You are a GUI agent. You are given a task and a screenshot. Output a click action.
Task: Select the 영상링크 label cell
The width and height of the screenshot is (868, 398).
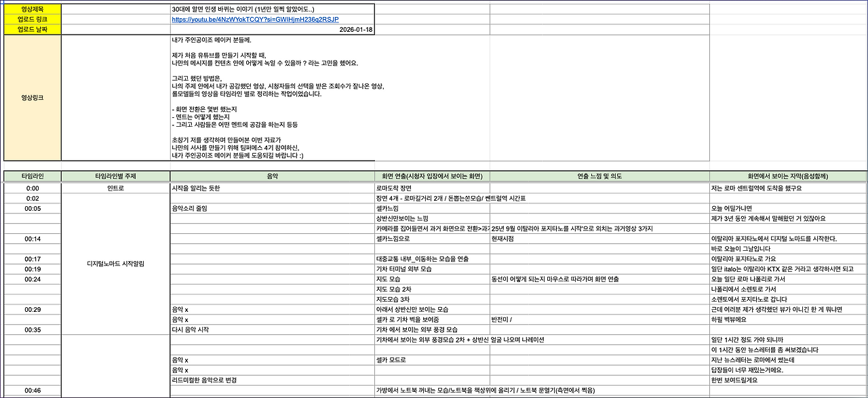click(x=32, y=98)
